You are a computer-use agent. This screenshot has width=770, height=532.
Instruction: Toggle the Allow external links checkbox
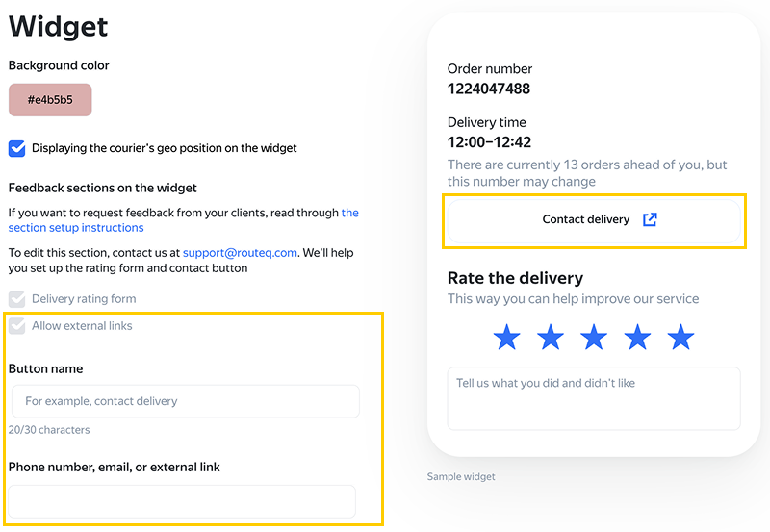click(17, 326)
